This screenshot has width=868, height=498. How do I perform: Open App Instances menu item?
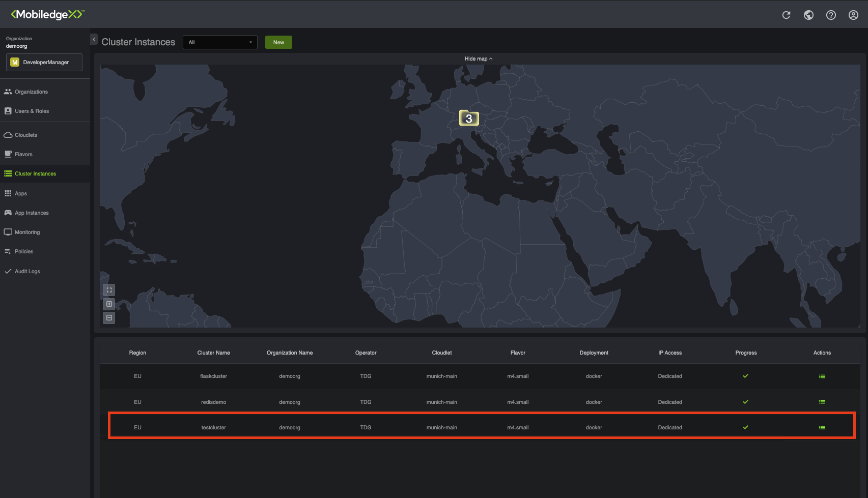(x=32, y=213)
